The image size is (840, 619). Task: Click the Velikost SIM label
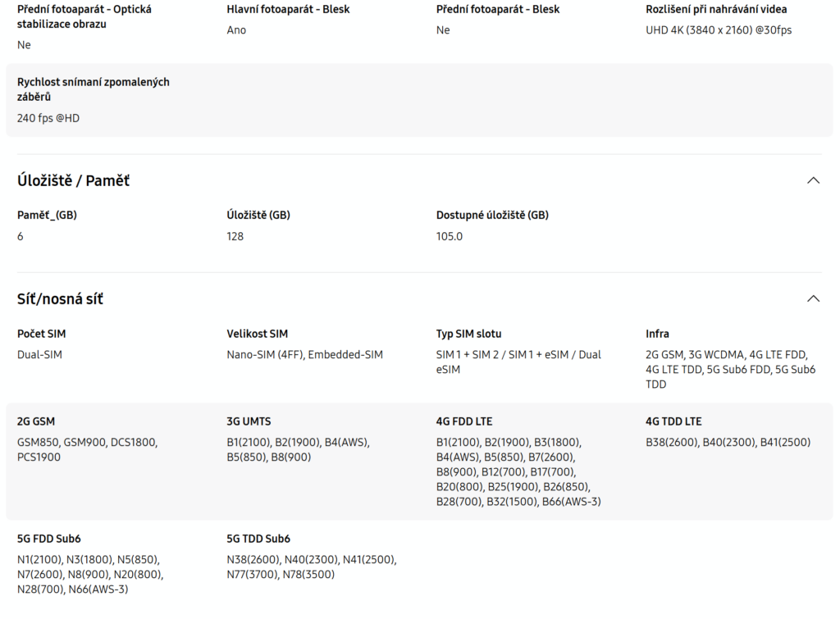257,334
